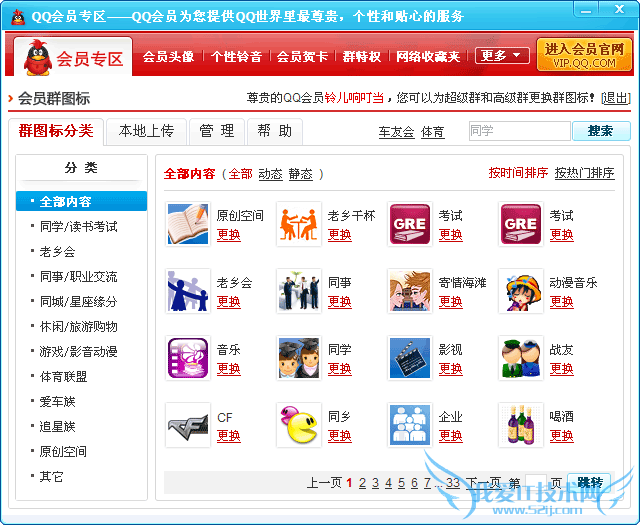Select the 同事/职业交流 category
The height and width of the screenshot is (525, 640).
tap(78, 276)
